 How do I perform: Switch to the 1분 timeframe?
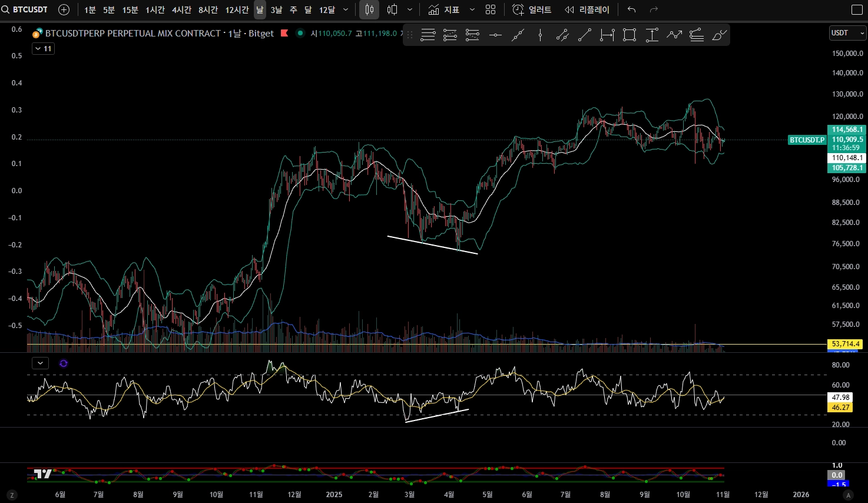(90, 9)
